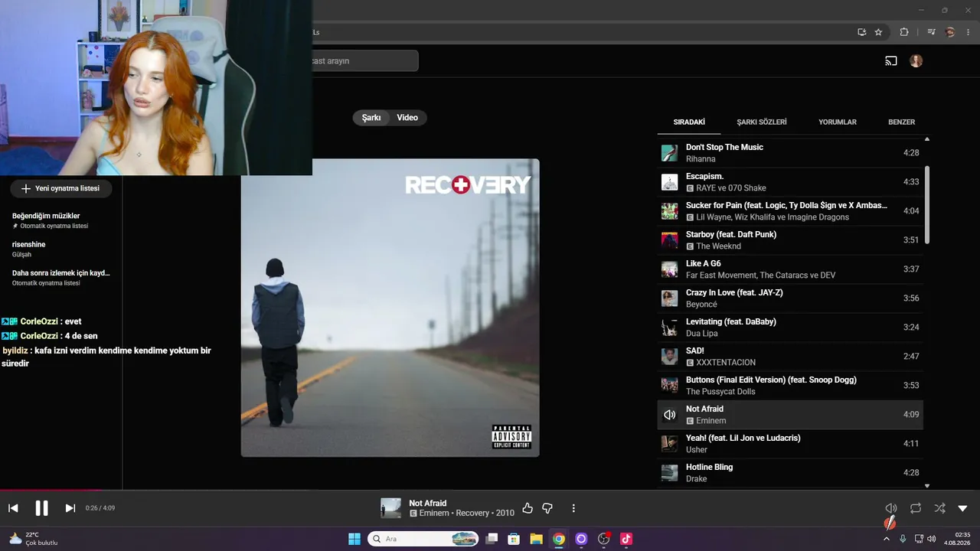Open Beğendiğim müzikler playlist
Viewport: 980px width, 551px height.
tap(61, 220)
